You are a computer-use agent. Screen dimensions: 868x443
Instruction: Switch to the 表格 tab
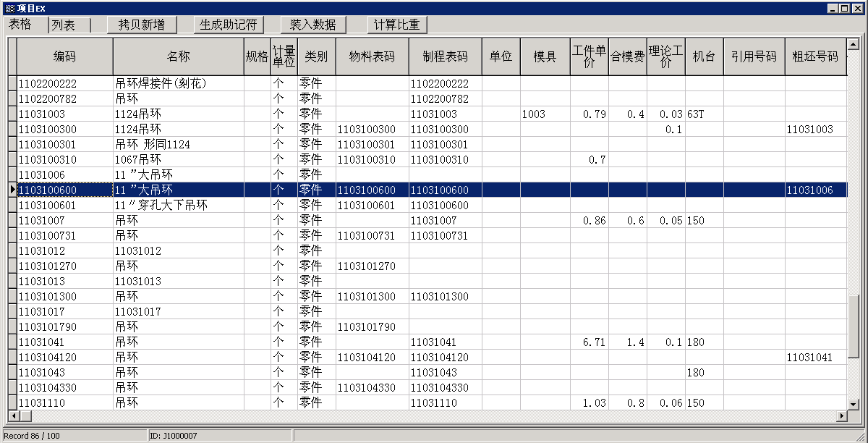click(20, 25)
